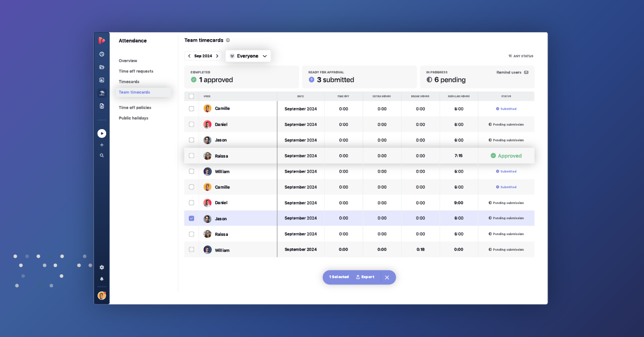This screenshot has height=337, width=644.
Task: Check the checkbox on Camille's first row
Action: pos(191,109)
